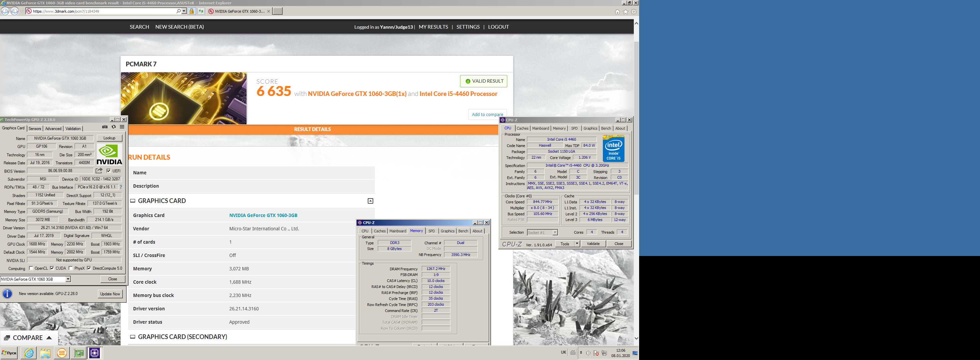Click the IE back navigation arrow
This screenshot has width=980, height=360.
point(5,11)
